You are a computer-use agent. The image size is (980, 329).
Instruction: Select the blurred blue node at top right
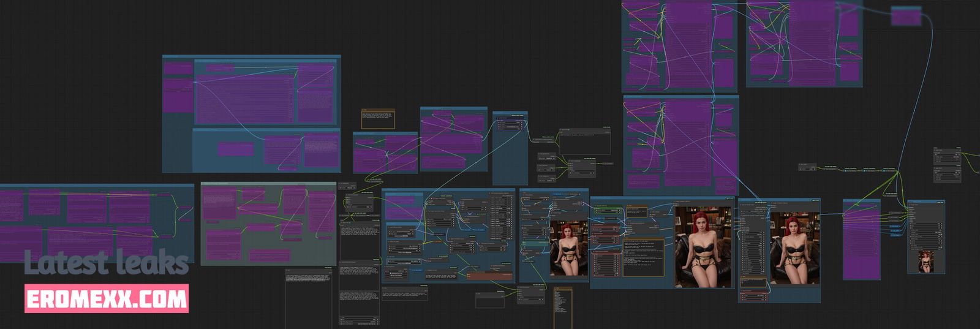click(906, 16)
